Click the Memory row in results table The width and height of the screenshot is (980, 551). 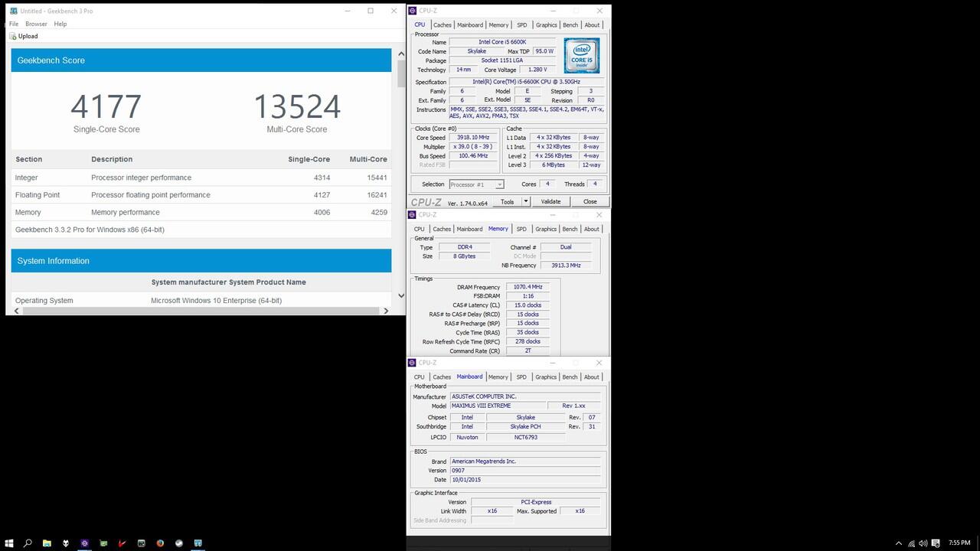click(x=201, y=213)
